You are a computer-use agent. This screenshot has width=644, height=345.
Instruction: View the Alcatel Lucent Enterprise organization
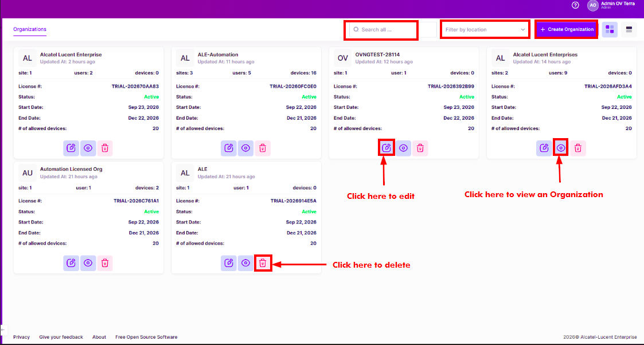coord(88,148)
